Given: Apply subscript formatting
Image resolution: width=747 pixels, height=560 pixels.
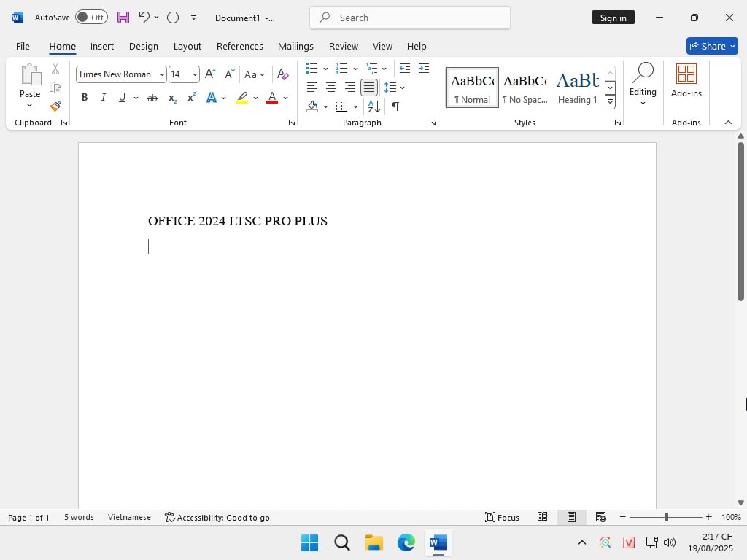Looking at the screenshot, I should point(172,98).
